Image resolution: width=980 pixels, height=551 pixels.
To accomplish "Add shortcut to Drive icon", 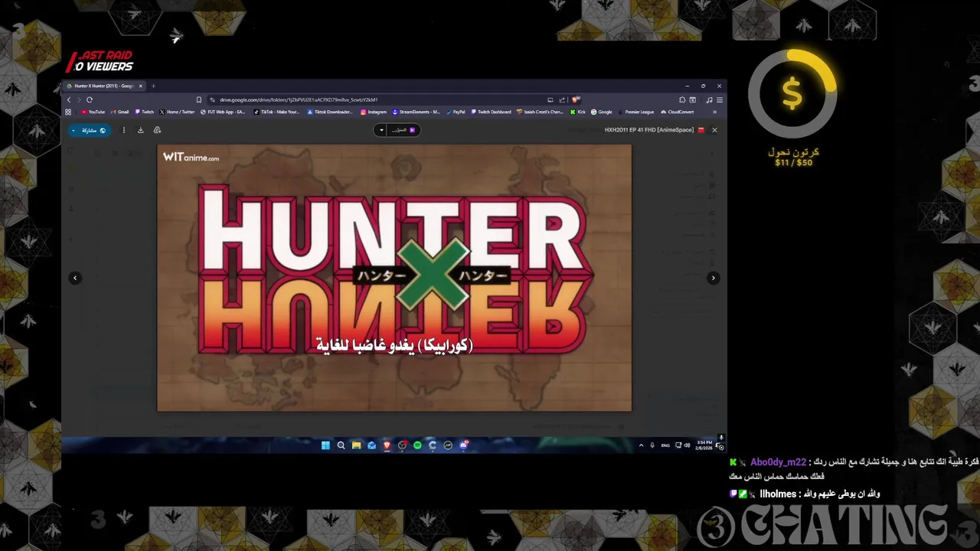I will point(157,130).
